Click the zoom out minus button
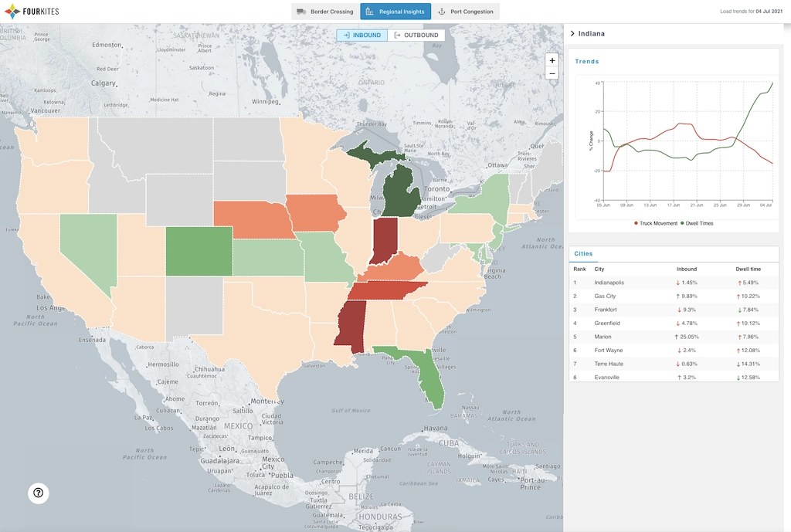Viewport: 791px width, 532px height. (x=552, y=73)
